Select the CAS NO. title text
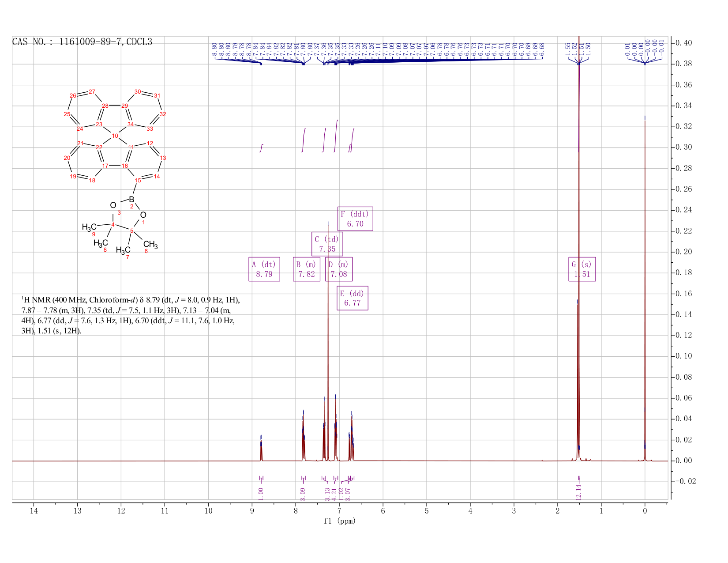The height and width of the screenshot is (563, 728). click(82, 42)
